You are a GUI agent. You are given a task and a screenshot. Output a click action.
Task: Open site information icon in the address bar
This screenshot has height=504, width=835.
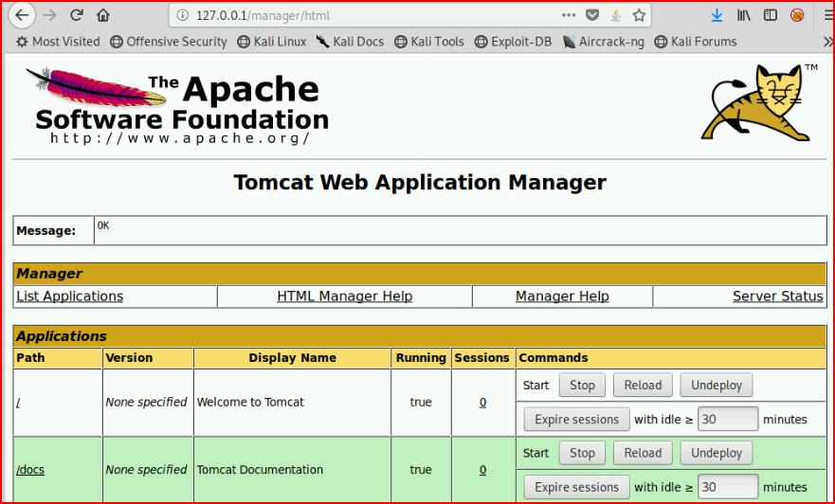[x=183, y=15]
